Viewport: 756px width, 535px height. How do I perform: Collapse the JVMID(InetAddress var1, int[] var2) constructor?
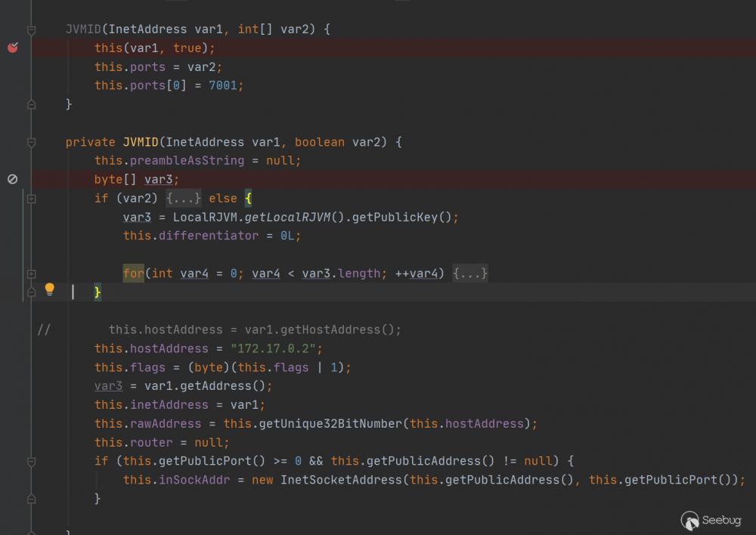click(x=31, y=30)
